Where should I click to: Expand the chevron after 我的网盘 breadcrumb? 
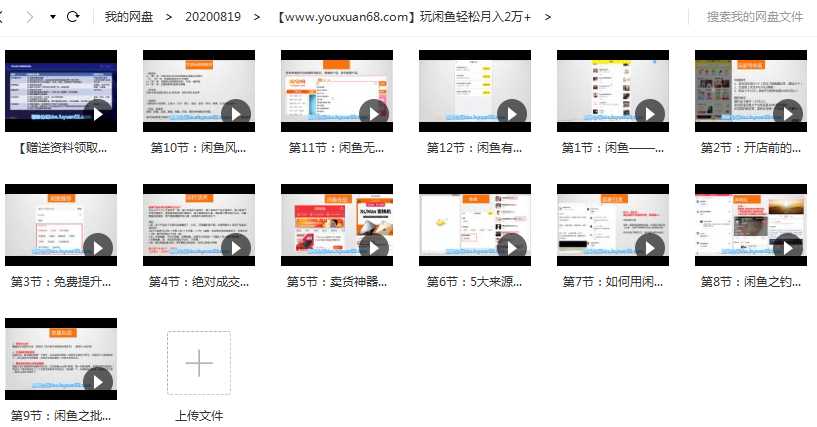click(x=167, y=17)
